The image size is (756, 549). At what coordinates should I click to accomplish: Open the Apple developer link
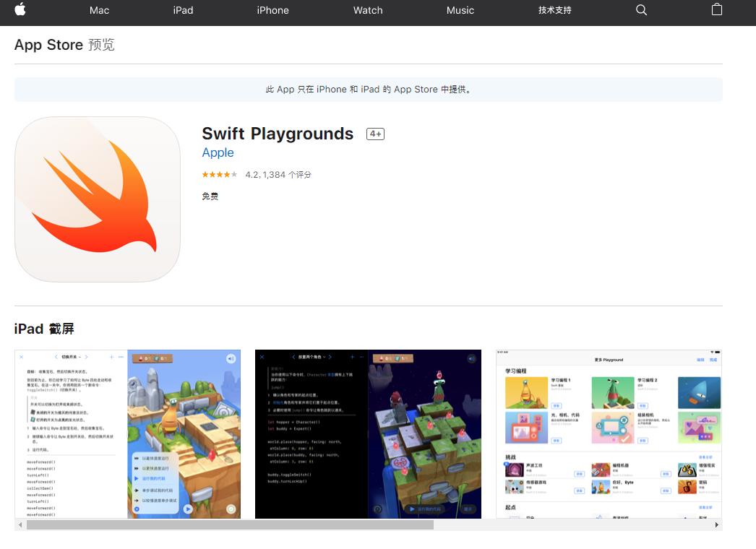click(x=218, y=152)
